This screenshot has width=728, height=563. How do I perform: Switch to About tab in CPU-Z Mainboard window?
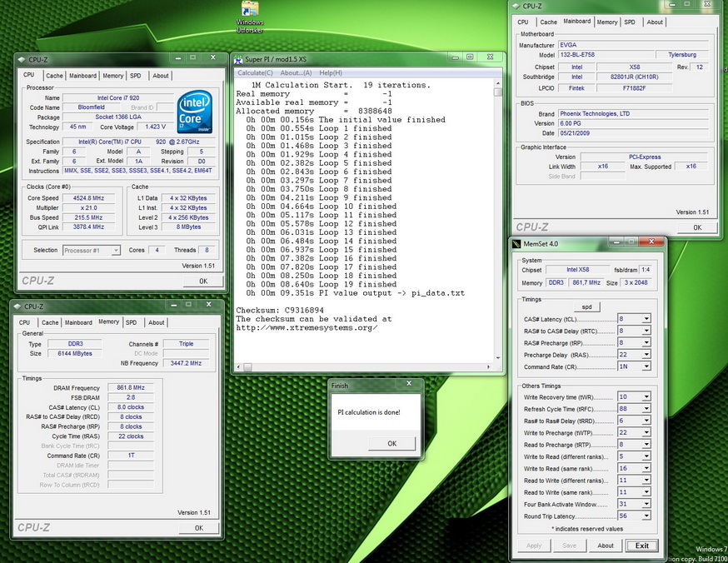(655, 22)
